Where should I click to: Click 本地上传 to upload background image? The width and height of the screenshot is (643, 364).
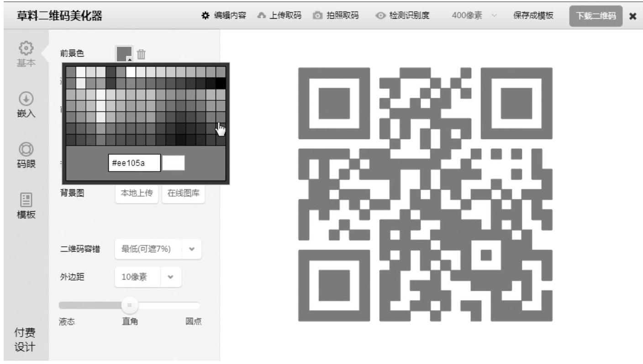[x=137, y=193]
